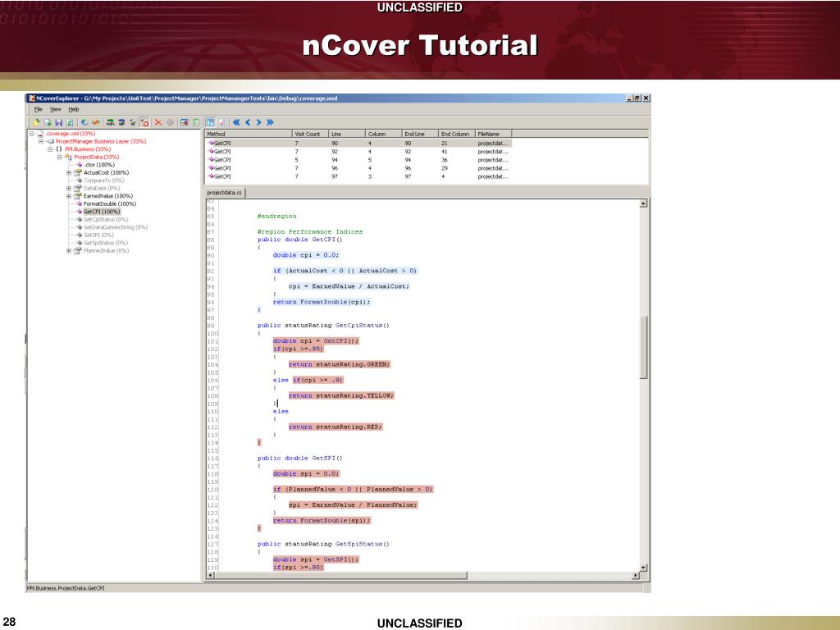This screenshot has width=840, height=630.
Task: Click the code pane horizontal scroll left arrow
Action: (211, 575)
